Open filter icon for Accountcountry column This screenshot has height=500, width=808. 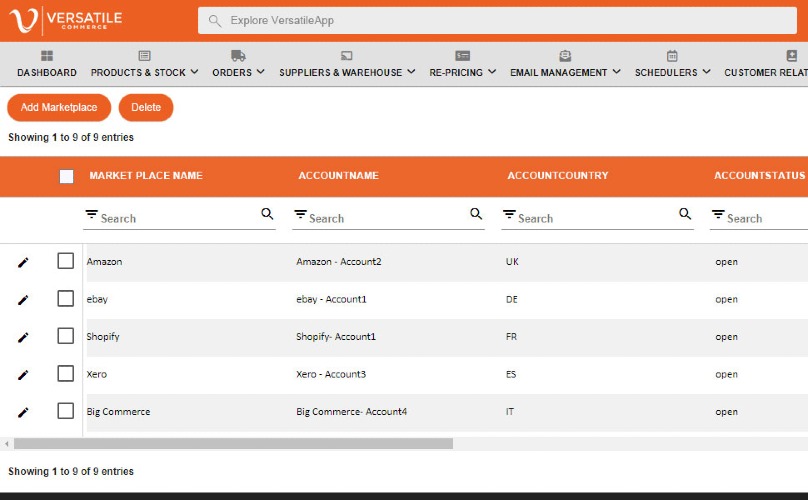[510, 214]
